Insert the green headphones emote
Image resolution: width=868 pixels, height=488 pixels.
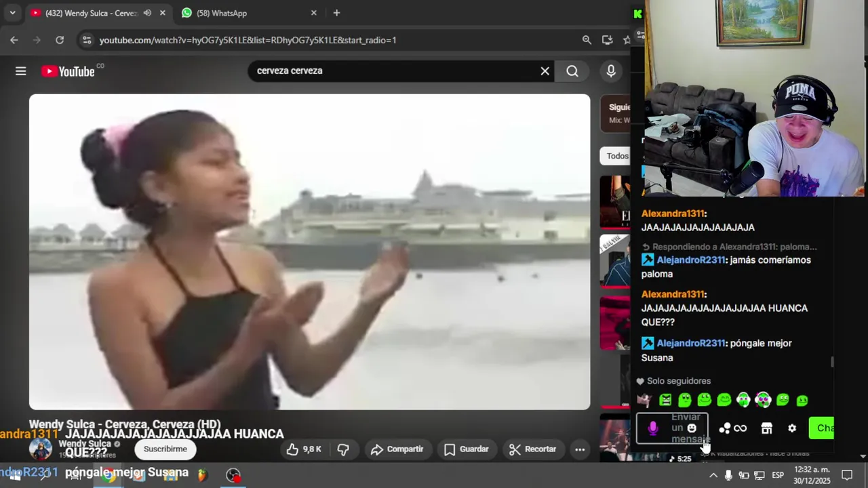pos(743,400)
